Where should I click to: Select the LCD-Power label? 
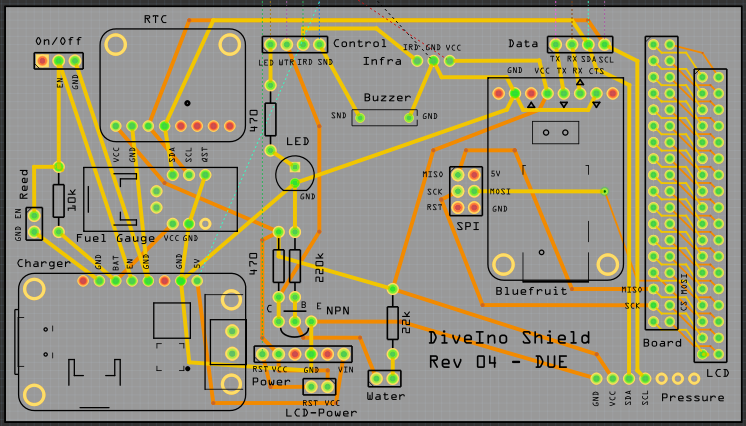click(321, 413)
